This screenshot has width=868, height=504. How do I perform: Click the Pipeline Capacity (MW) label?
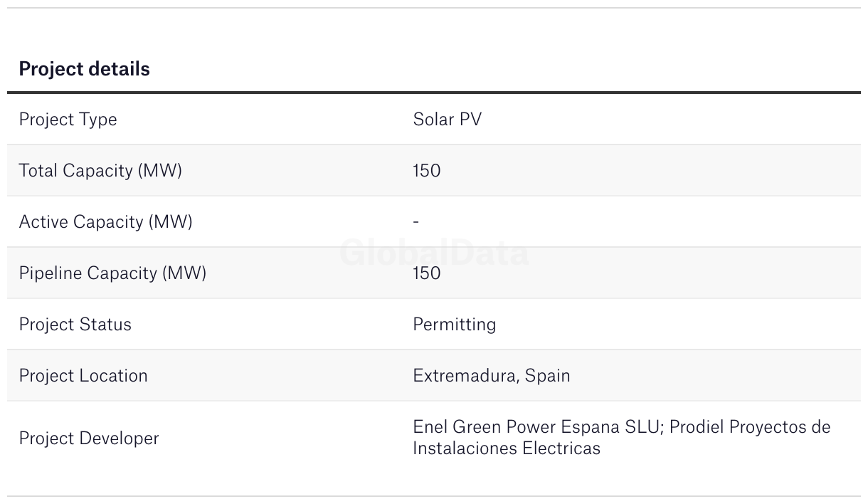click(x=112, y=273)
